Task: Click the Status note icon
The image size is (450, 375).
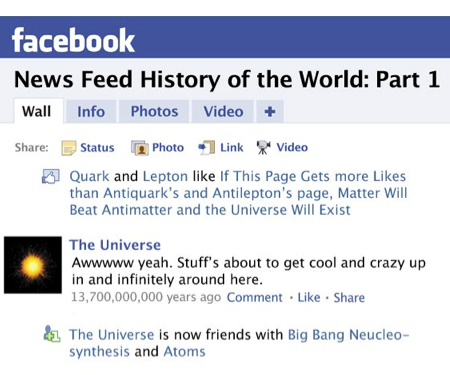Action: 69,148
